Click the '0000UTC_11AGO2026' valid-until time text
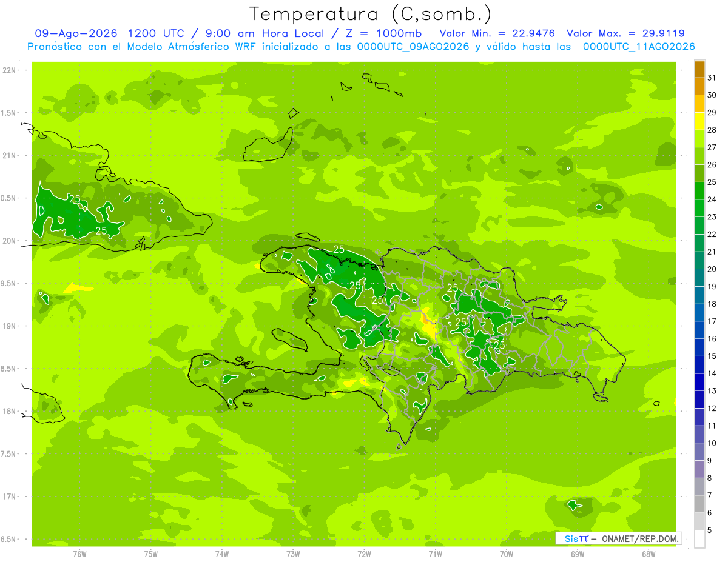This screenshot has width=728, height=562. 639,47
